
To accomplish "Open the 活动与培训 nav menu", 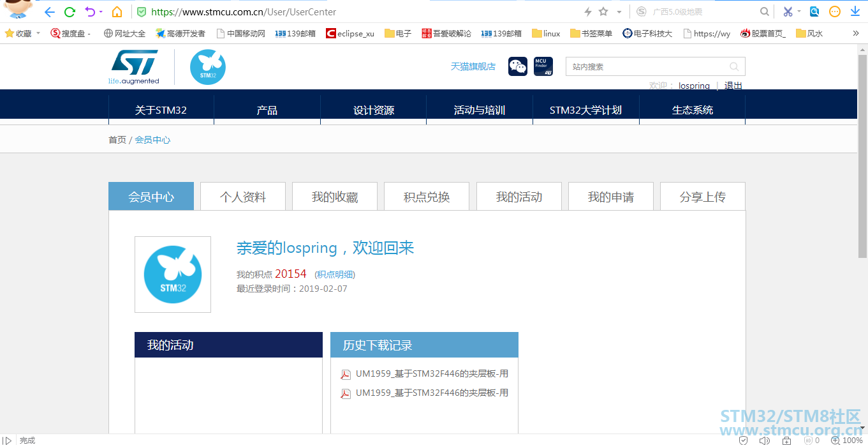I will (480, 110).
